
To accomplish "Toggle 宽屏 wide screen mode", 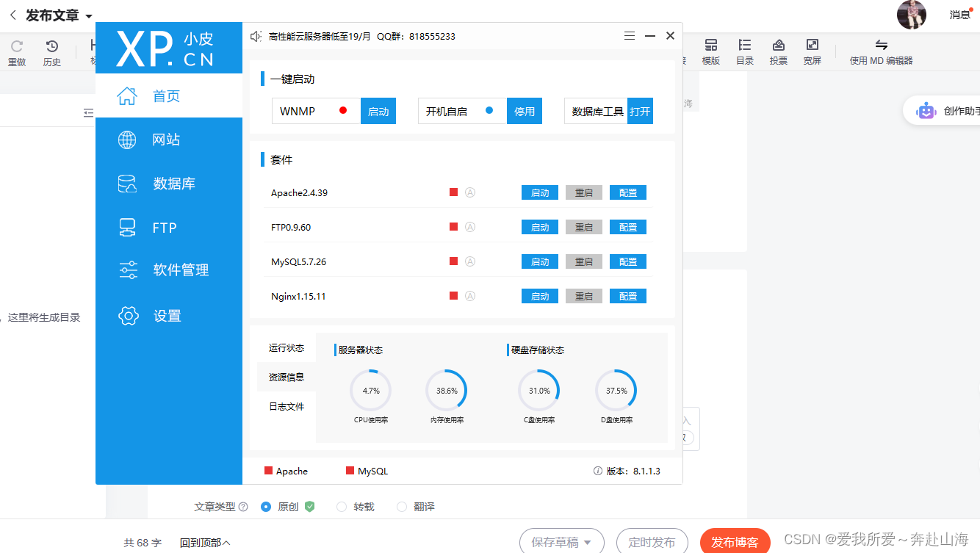I will click(x=813, y=52).
